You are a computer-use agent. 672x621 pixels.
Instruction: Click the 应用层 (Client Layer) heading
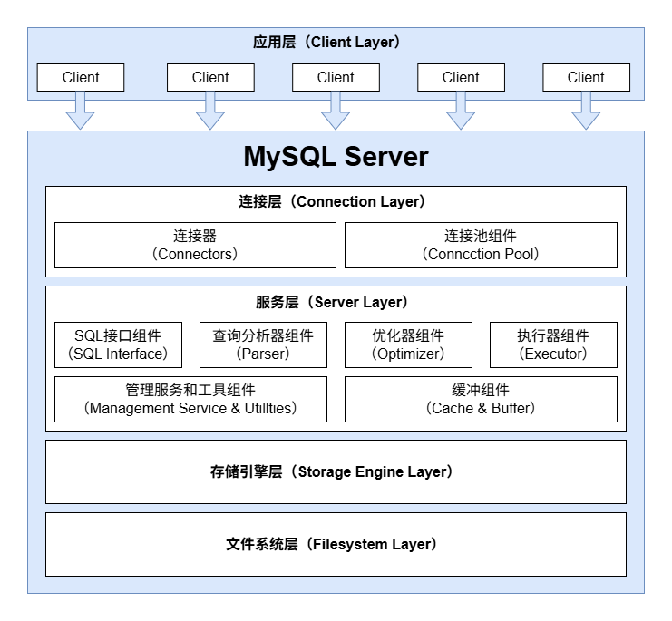pos(326,42)
